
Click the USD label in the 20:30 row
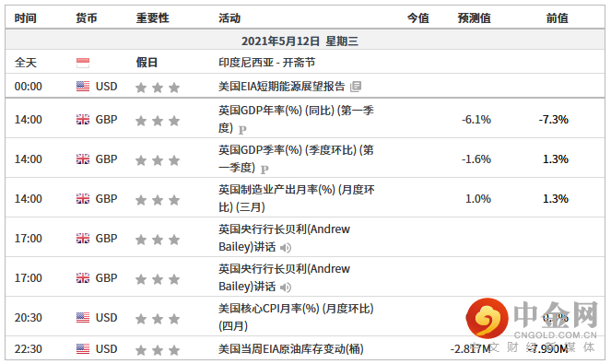(x=106, y=318)
